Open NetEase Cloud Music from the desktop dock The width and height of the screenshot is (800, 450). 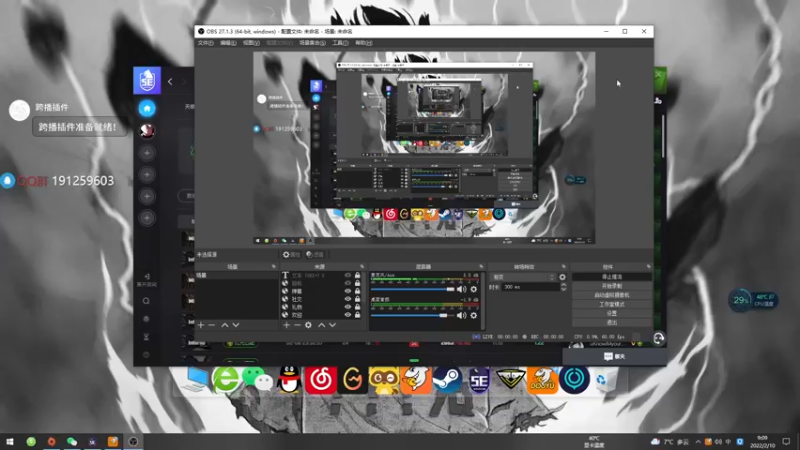coord(321,380)
